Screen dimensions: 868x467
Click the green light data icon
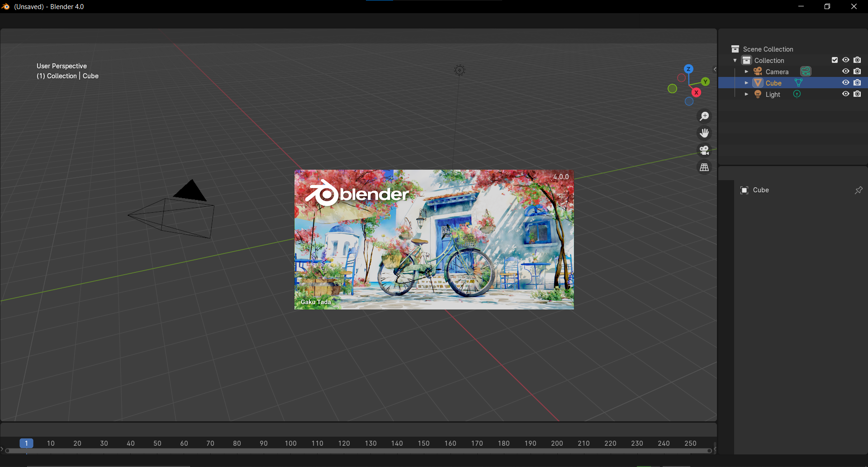797,94
